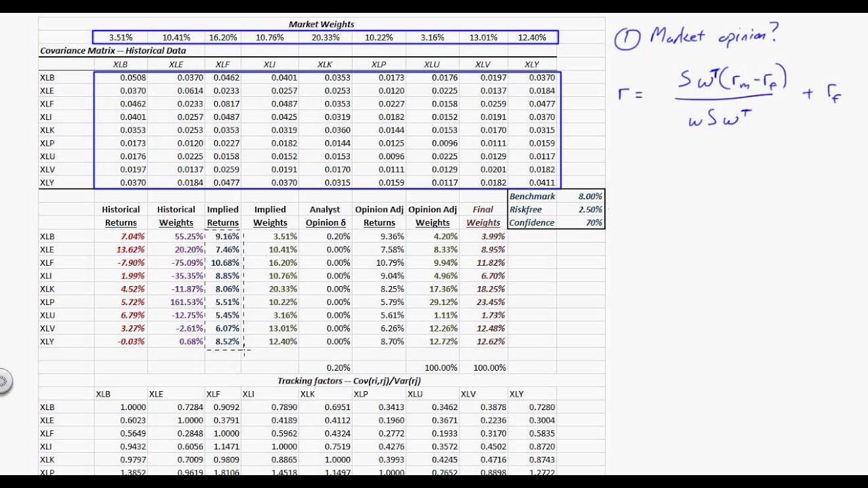This screenshot has width=868, height=488.
Task: Select the Final Weights total 100.00%
Action: (489, 368)
